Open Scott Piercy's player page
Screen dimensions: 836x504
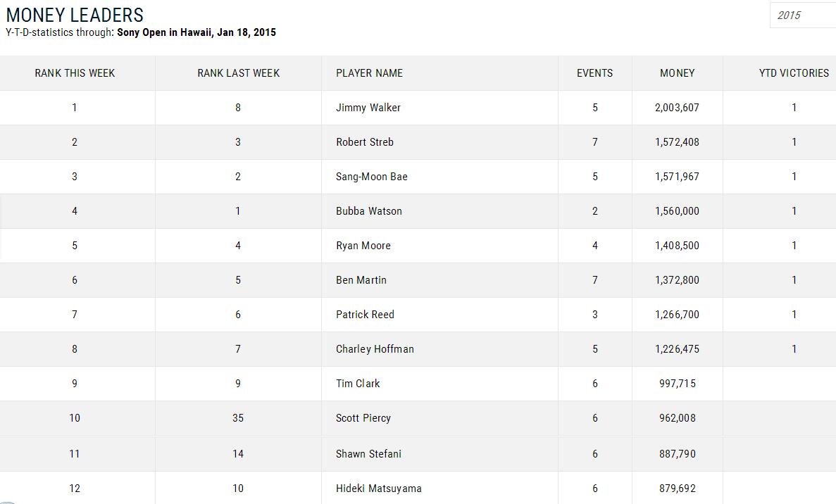363,418
